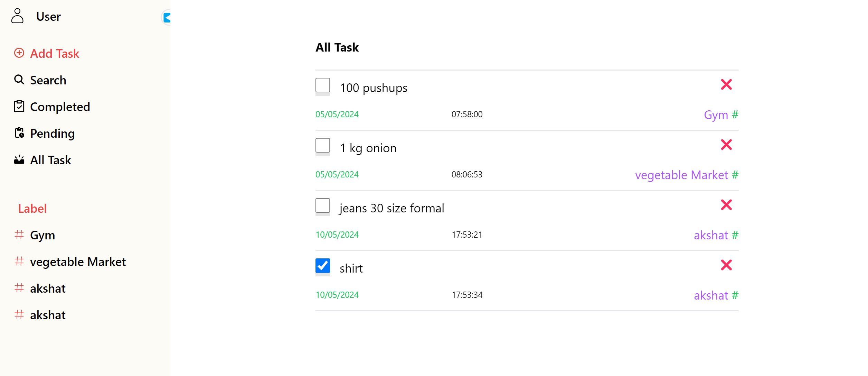Open the Gym label in sidebar
868x376 pixels.
(42, 235)
